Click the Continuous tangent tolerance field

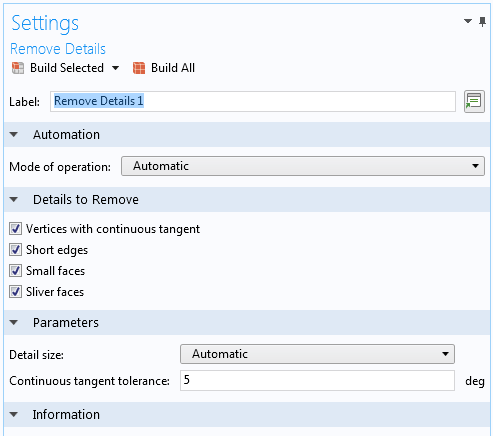pos(317,380)
